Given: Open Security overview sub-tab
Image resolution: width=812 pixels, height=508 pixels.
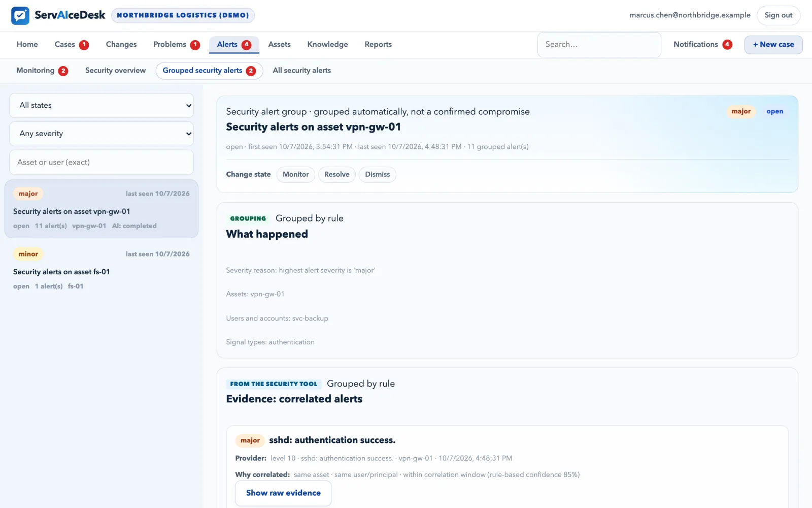Looking at the screenshot, I should (x=115, y=71).
